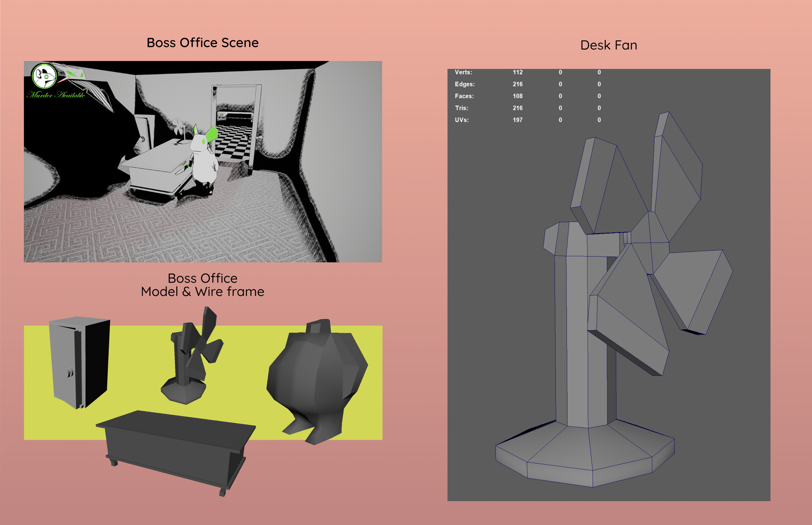Click the Boss Office Model & Wire frame label

203,284
